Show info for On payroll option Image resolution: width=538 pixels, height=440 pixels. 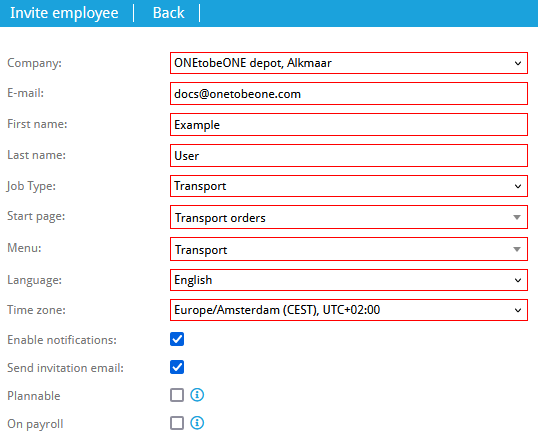pyautogui.click(x=197, y=423)
